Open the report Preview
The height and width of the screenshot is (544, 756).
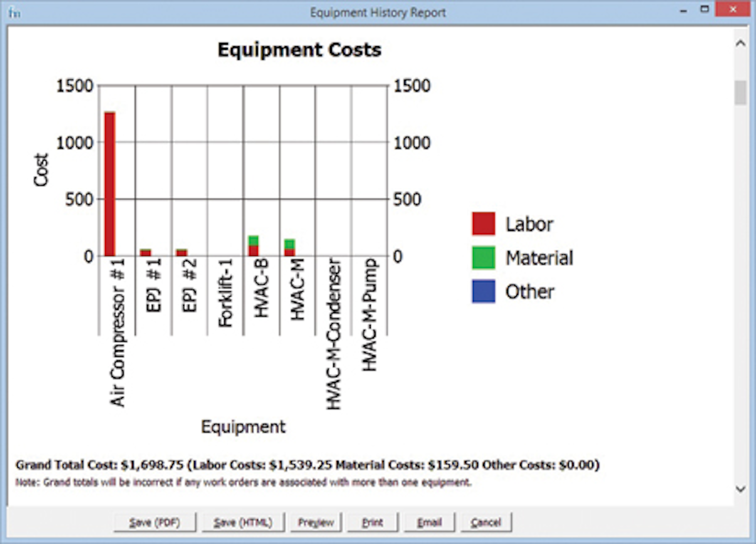tap(316, 522)
